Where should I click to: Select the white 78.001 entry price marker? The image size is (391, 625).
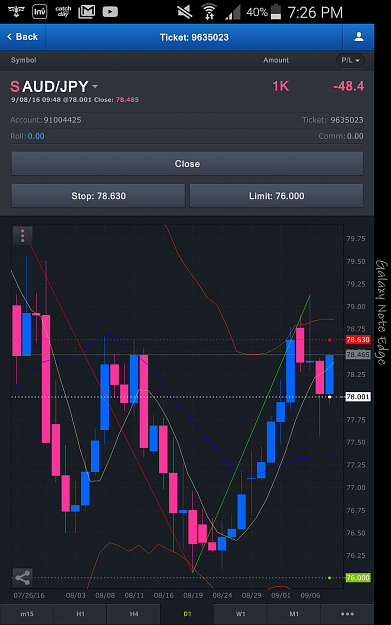click(358, 397)
